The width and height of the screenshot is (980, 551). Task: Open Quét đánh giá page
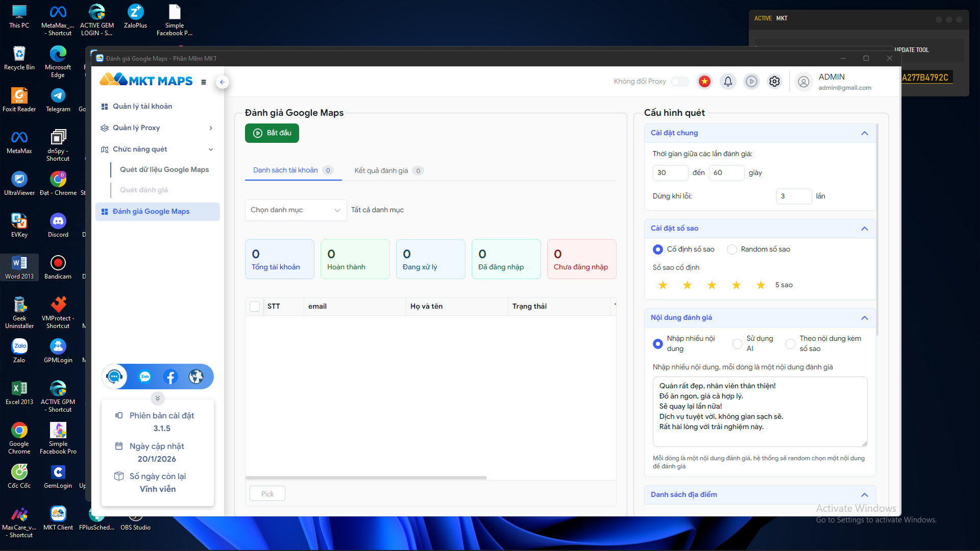click(x=144, y=190)
